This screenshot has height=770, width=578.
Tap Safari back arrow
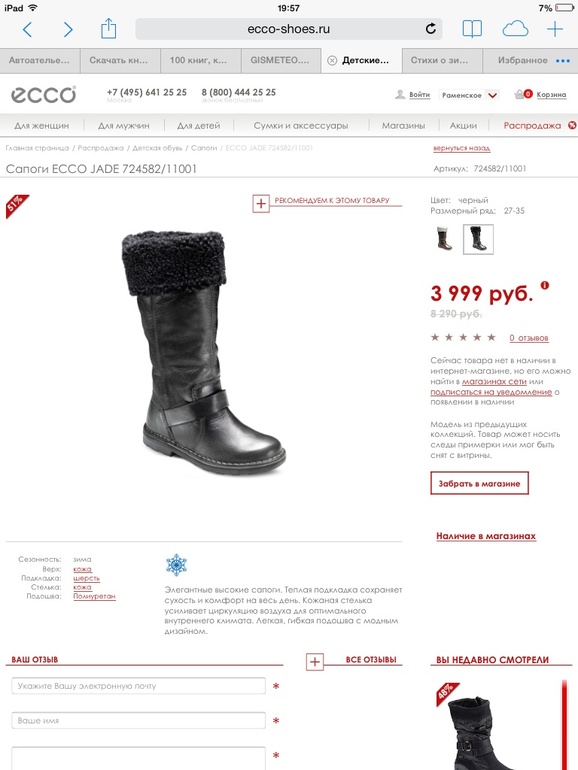coord(28,29)
